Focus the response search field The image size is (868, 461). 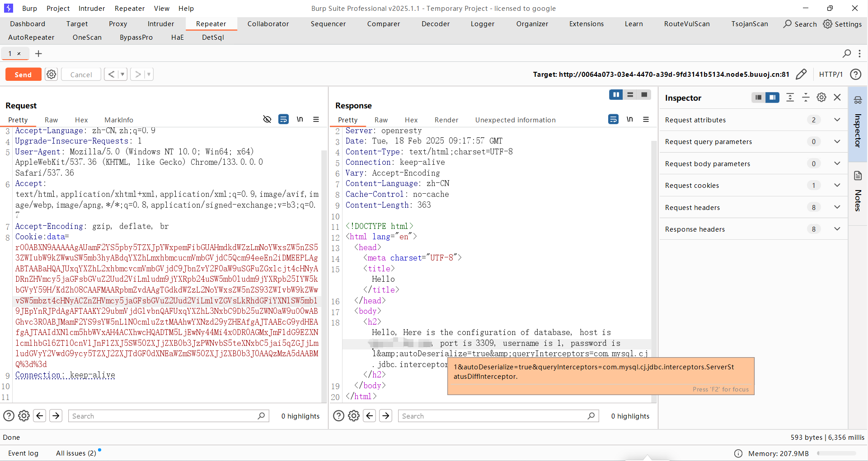498,416
